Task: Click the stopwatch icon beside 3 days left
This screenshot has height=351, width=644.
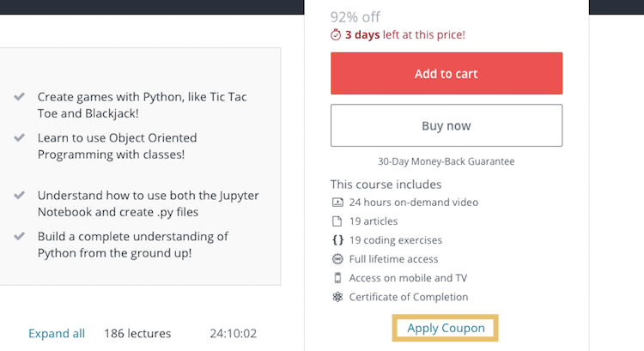Action: point(336,35)
